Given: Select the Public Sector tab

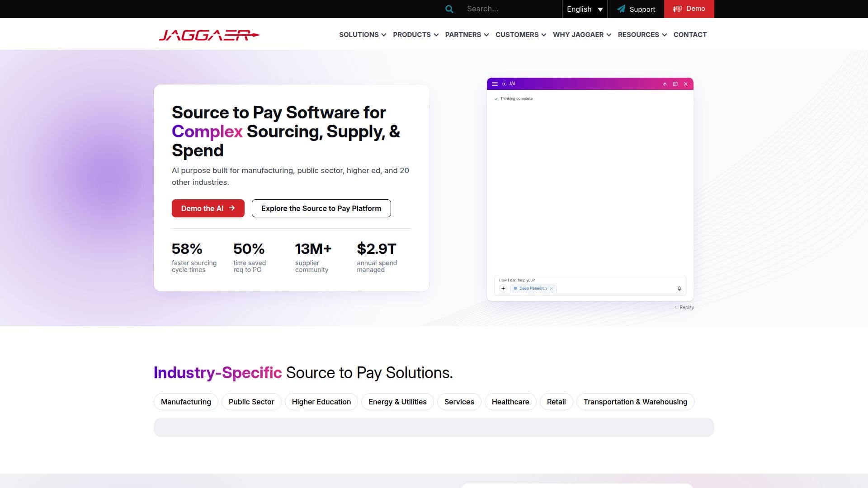Looking at the screenshot, I should (251, 402).
